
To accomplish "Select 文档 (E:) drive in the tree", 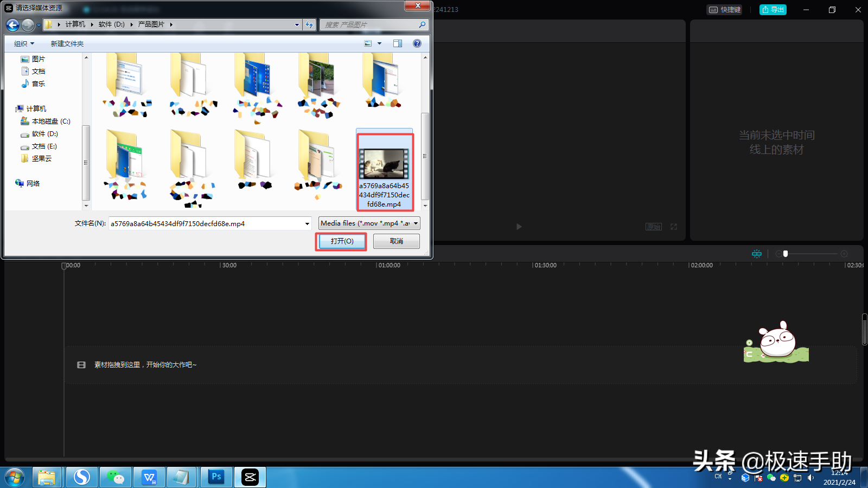I will [x=44, y=146].
